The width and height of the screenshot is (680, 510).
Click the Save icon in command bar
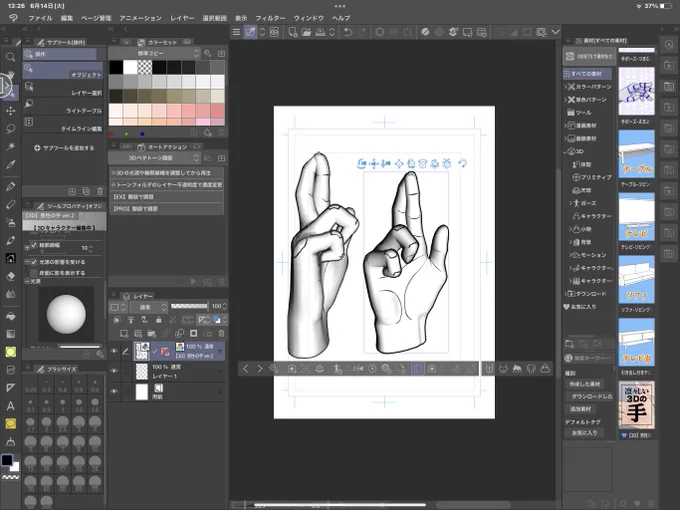pos(320,32)
